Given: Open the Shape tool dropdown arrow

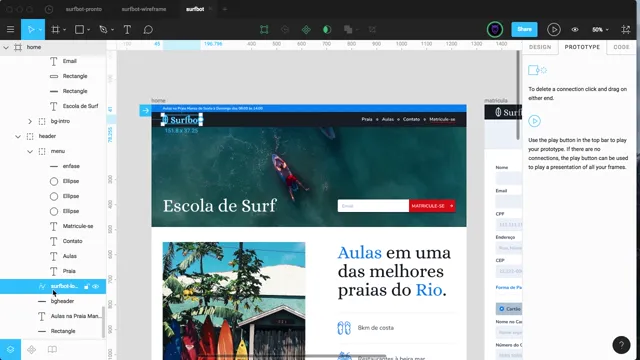Looking at the screenshot, I should tap(88, 30).
